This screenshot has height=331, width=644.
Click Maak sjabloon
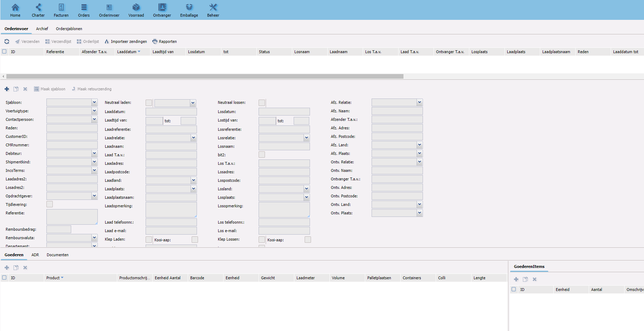pos(50,89)
